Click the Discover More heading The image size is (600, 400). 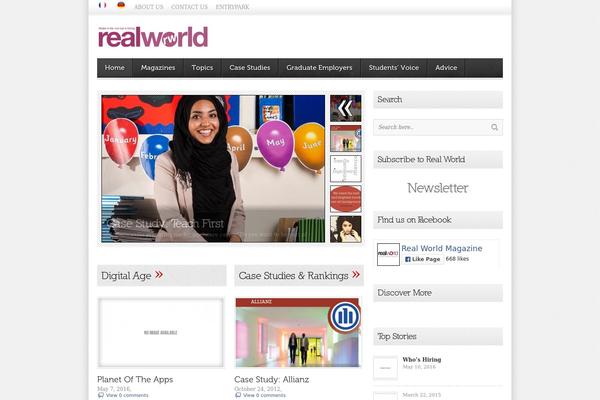[404, 293]
